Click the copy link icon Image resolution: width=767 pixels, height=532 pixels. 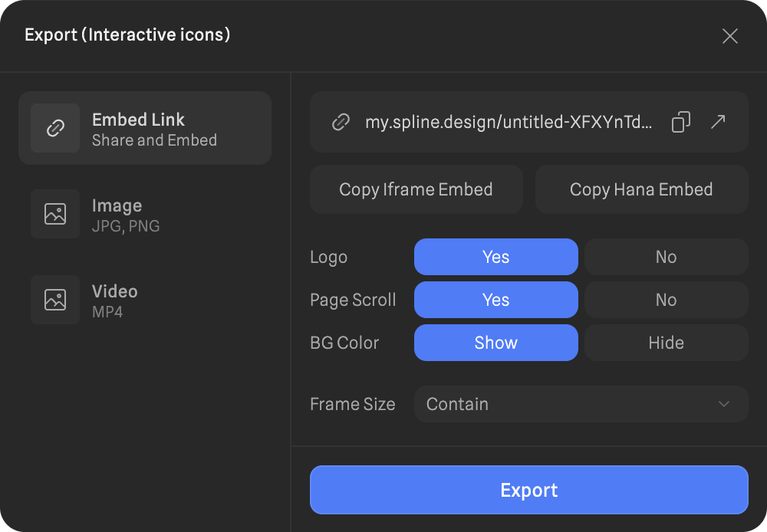point(680,122)
